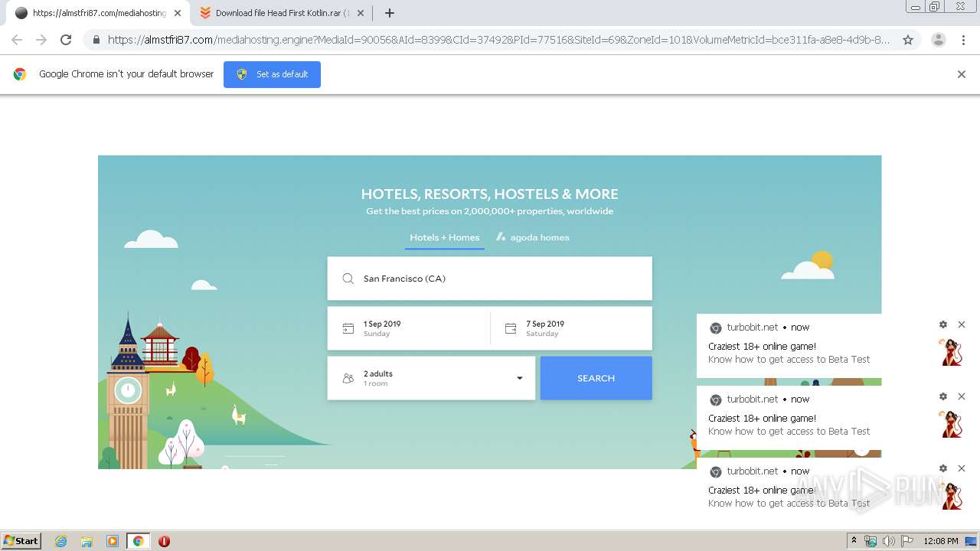Bookmark this page with the star icon
This screenshot has width=980, height=551.
click(x=908, y=40)
